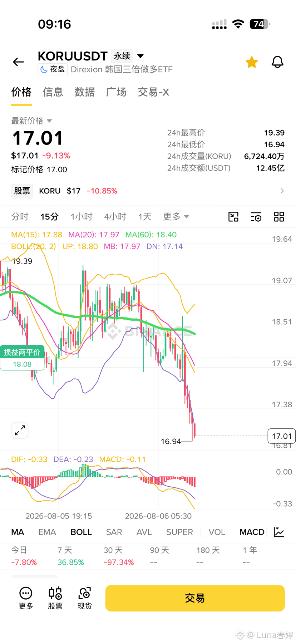Select the 15分 interval
296x644 pixels.
(x=49, y=217)
